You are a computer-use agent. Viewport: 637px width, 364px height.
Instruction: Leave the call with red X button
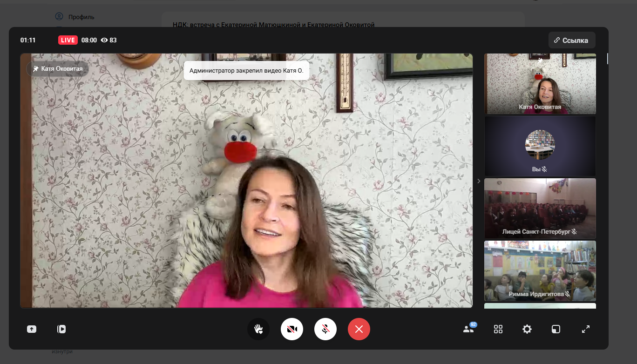coord(359,329)
